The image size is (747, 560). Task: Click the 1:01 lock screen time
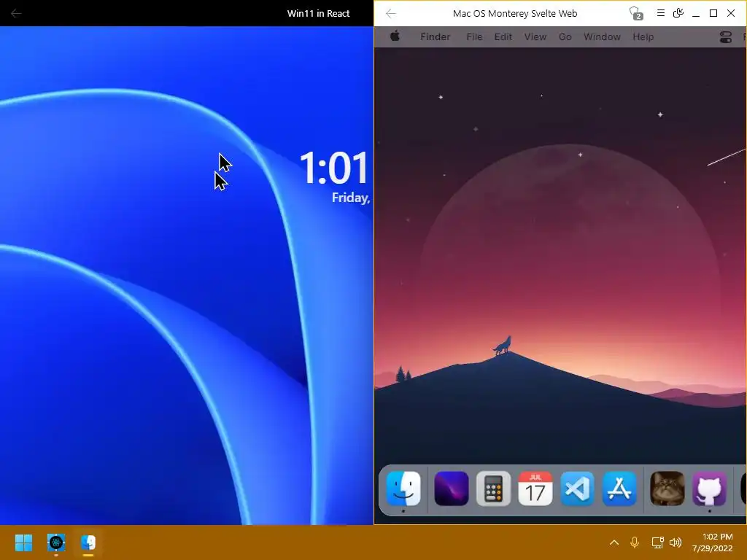(334, 168)
